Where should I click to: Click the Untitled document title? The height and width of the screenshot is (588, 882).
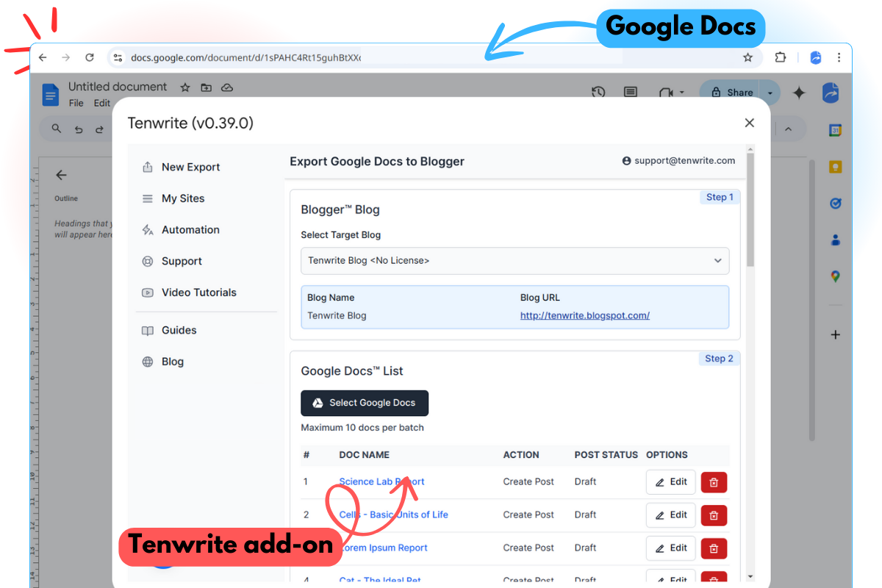tap(118, 87)
